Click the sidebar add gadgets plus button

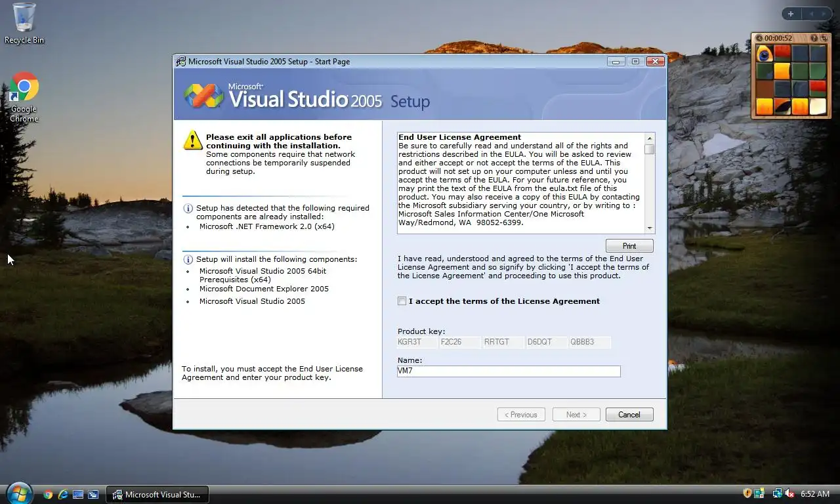point(791,14)
